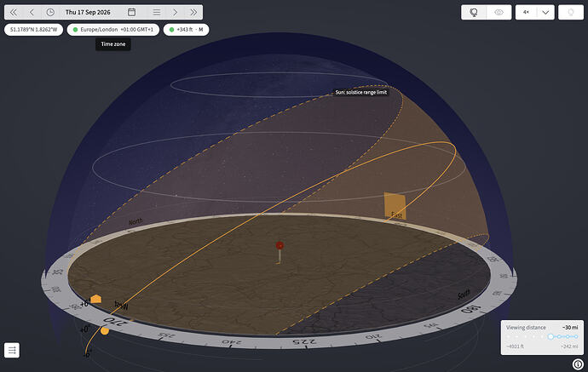This screenshot has width=588, height=372.
Task: Open the date list menu icon
Action: pyautogui.click(x=157, y=13)
